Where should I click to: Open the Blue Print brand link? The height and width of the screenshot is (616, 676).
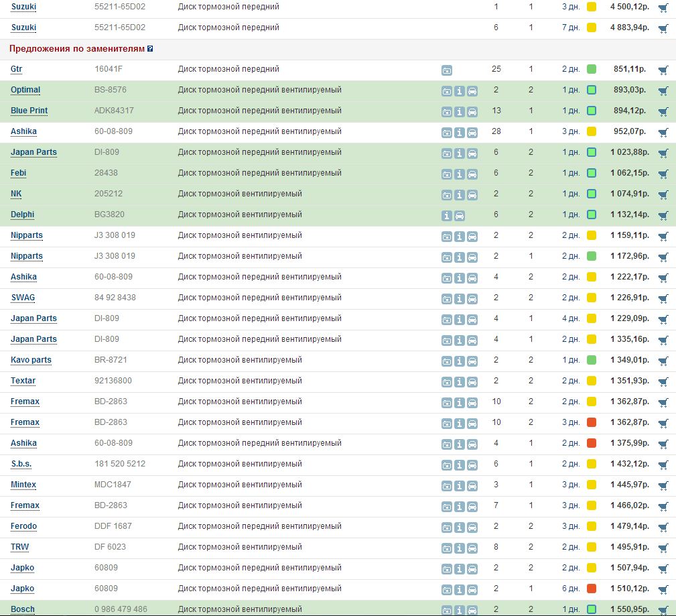tap(29, 111)
